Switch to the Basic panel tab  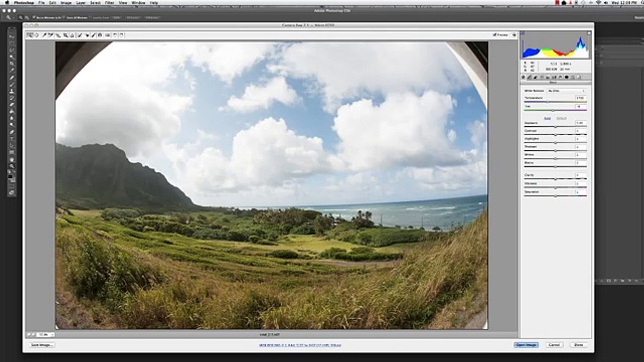click(523, 77)
